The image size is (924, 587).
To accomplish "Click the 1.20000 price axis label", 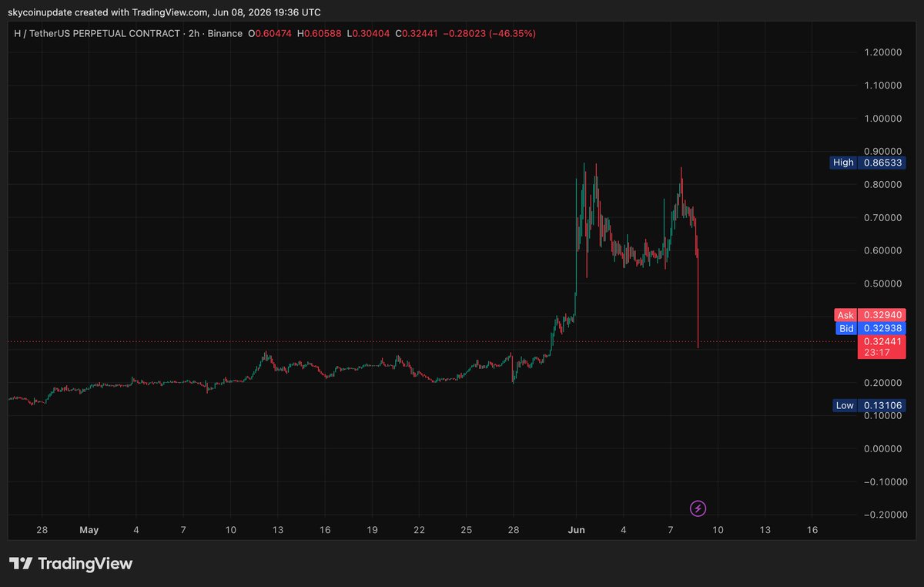I will 882,52.
